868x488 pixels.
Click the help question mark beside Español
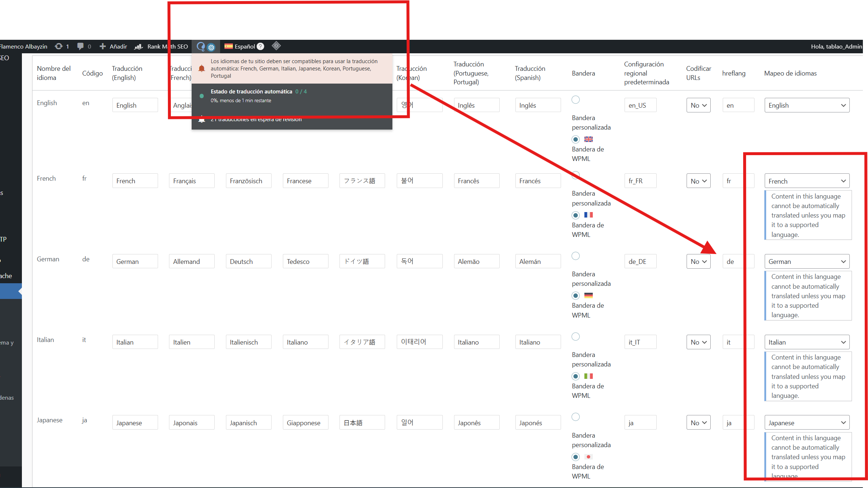pyautogui.click(x=260, y=46)
